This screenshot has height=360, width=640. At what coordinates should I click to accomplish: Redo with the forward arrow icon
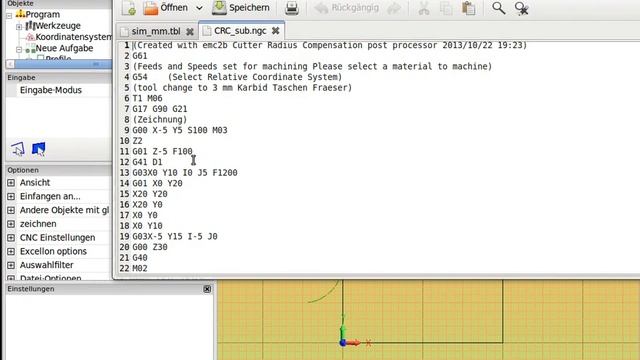tap(394, 9)
